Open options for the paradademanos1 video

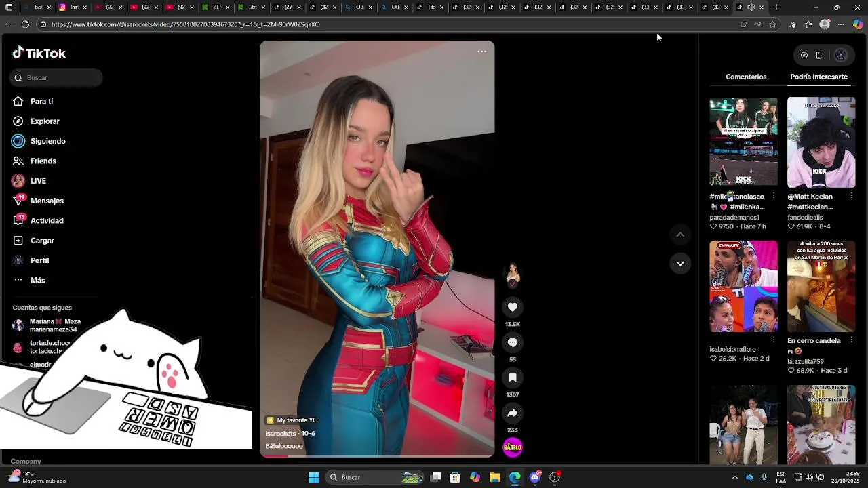[x=774, y=197]
